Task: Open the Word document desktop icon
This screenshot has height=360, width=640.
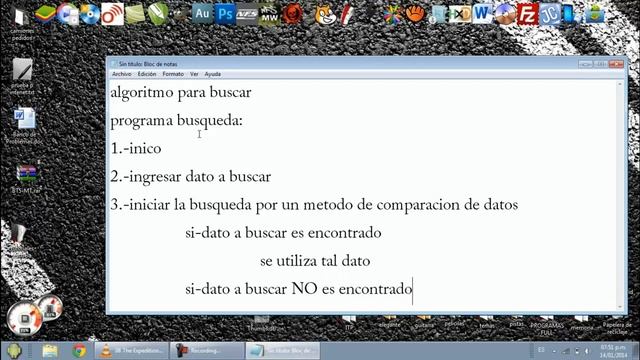Action: [24, 126]
